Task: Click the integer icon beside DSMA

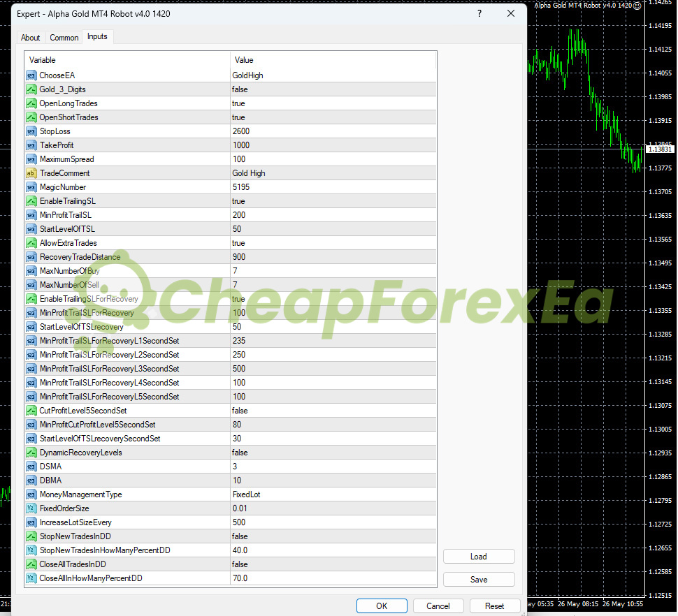Action: coord(31,467)
